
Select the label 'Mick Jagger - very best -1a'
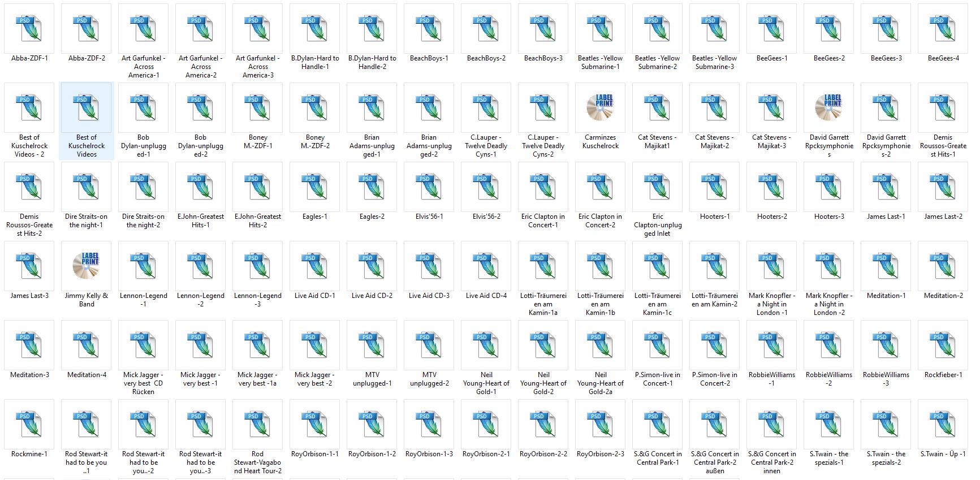click(x=258, y=379)
